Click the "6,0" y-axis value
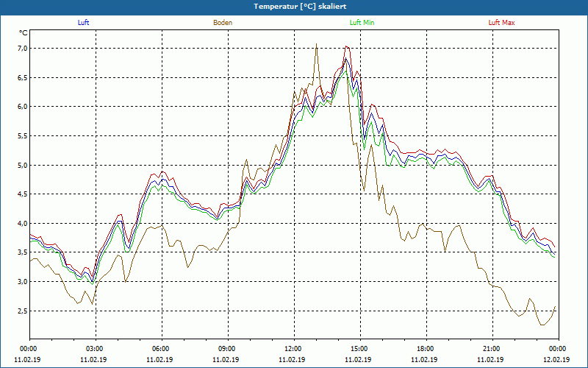This screenshot has width=588, height=368. click(23, 107)
